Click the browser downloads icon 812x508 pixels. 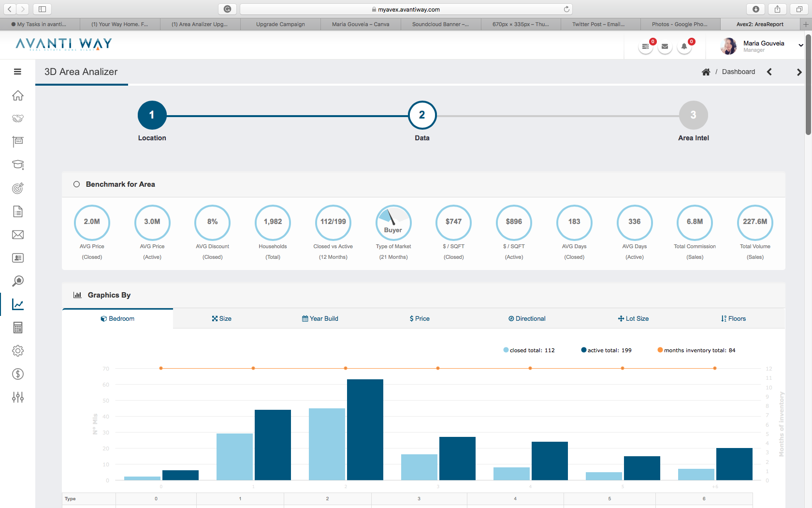(x=756, y=9)
